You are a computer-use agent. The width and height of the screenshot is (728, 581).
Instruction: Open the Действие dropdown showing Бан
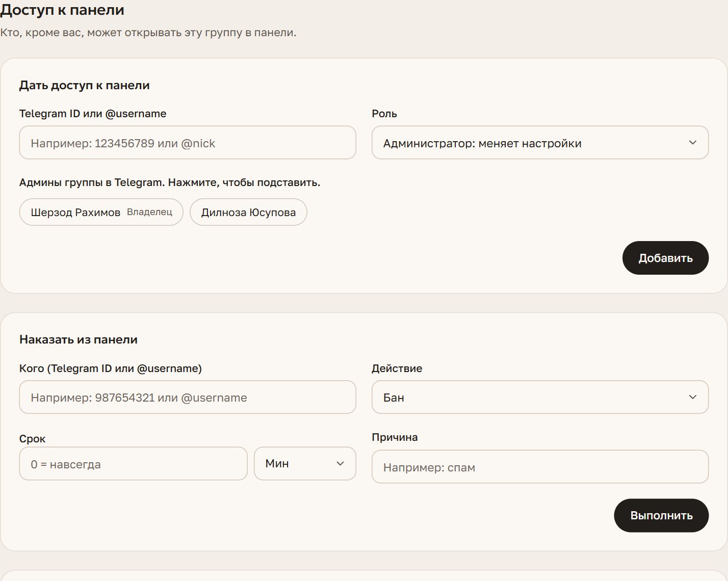point(540,397)
